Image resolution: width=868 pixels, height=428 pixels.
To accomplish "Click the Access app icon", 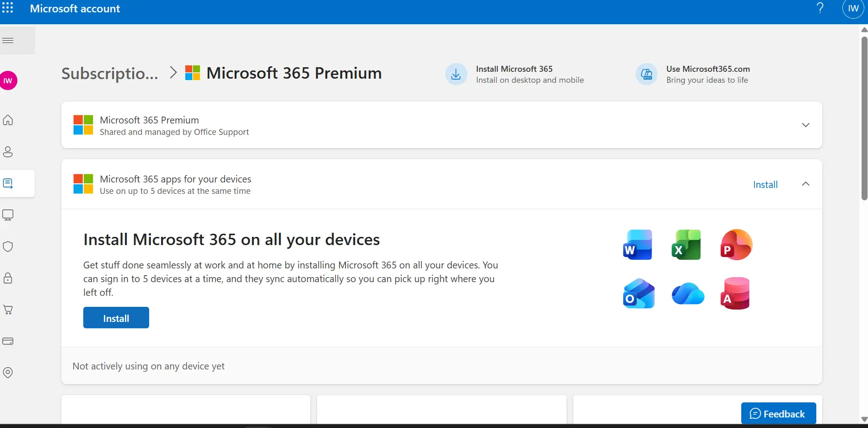I will coord(735,294).
